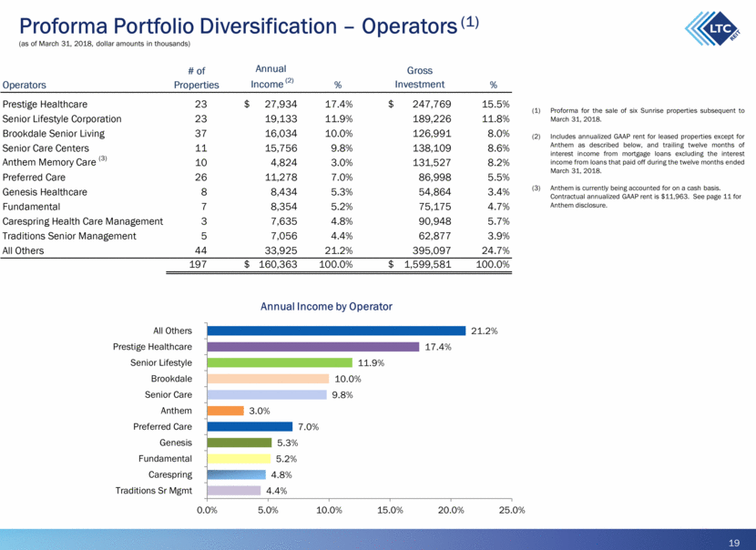Click the '# of Properties' column header
Viewport: 756px width, 550px height.
(x=196, y=77)
